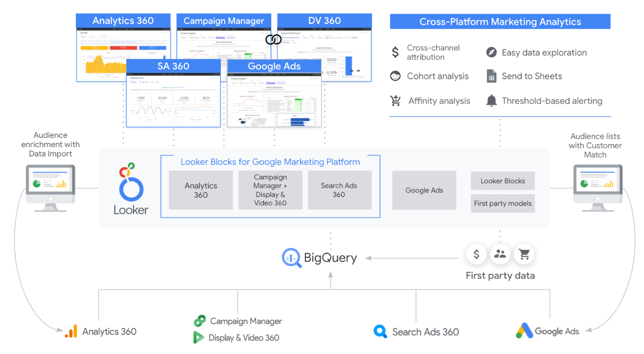Viewport: 644px width, 354px height.
Task: Click the Campaign Manager + Display & Video 360 block
Action: 270,190
